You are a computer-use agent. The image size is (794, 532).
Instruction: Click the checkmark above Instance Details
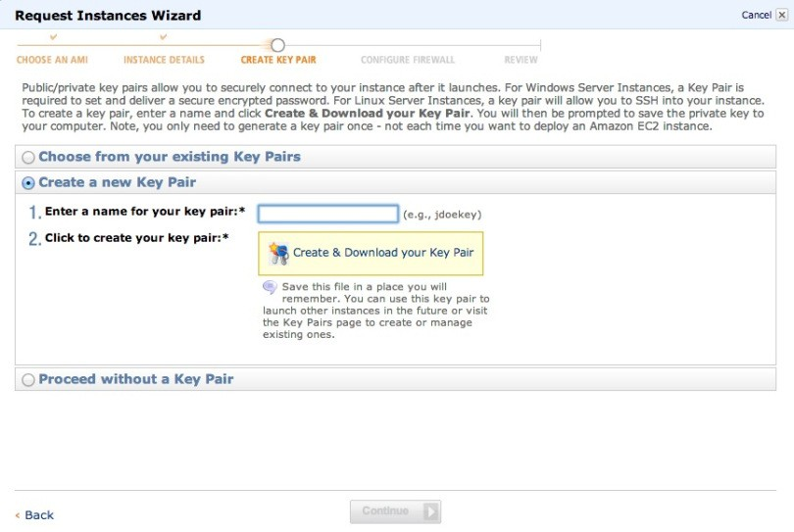[x=163, y=37]
